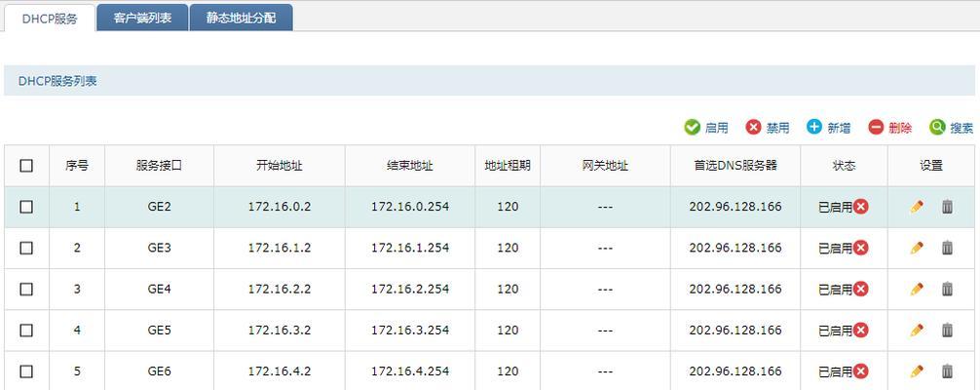Click the 首选DNS服务器 column header

pos(735,166)
